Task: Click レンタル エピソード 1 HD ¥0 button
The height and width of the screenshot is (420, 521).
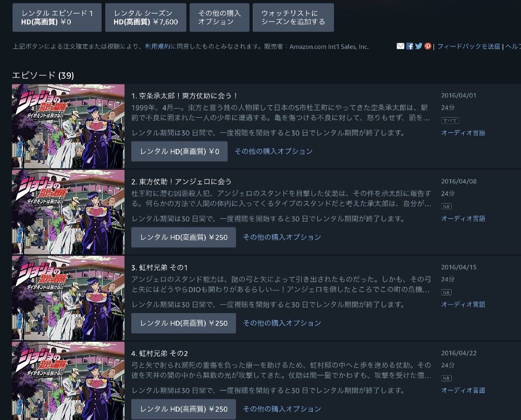Action: click(x=57, y=18)
